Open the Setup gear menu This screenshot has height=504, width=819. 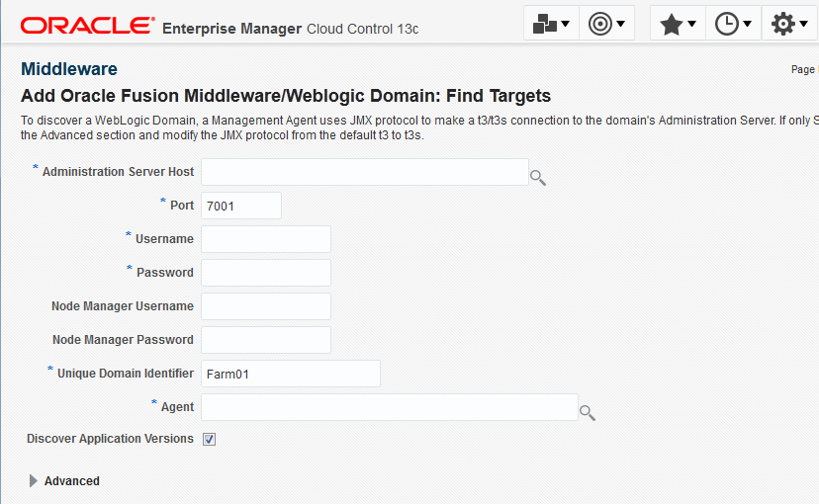point(789,24)
